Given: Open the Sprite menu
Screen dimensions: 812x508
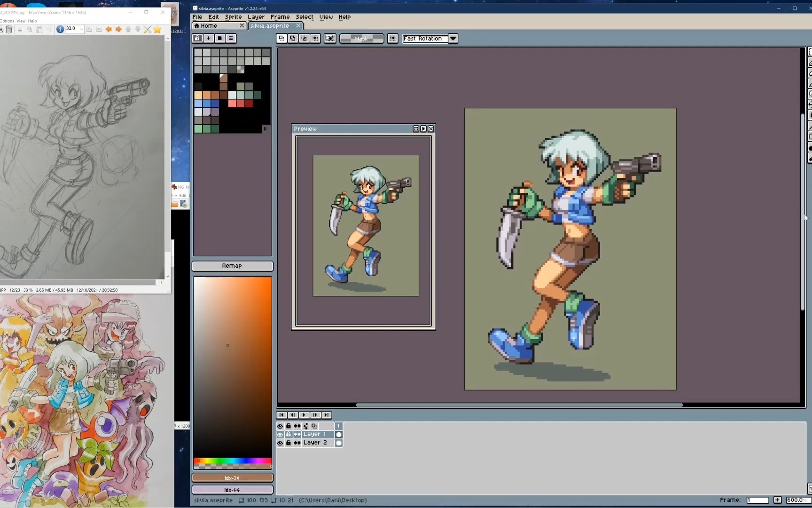Looking at the screenshot, I should [x=233, y=17].
